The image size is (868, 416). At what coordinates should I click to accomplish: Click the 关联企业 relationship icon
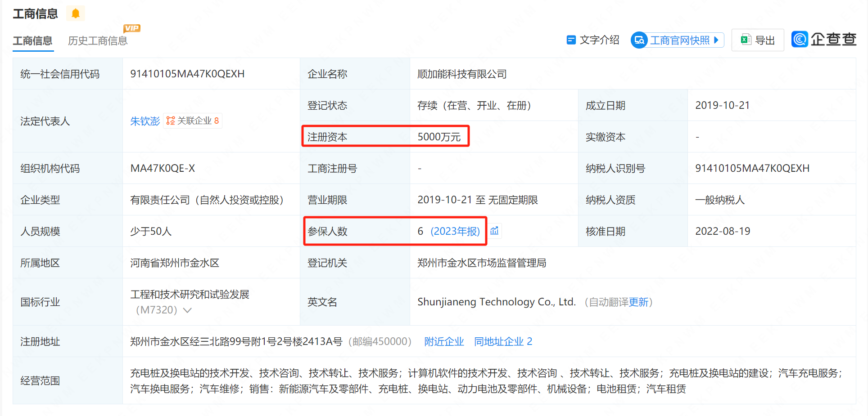[x=171, y=121]
